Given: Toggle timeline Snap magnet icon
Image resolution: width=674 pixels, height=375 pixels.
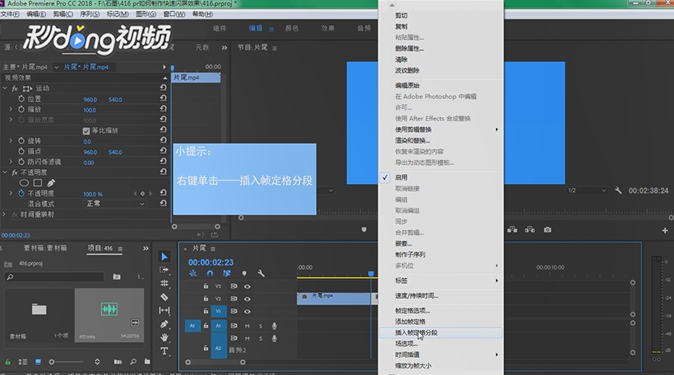Looking at the screenshot, I should [x=210, y=273].
